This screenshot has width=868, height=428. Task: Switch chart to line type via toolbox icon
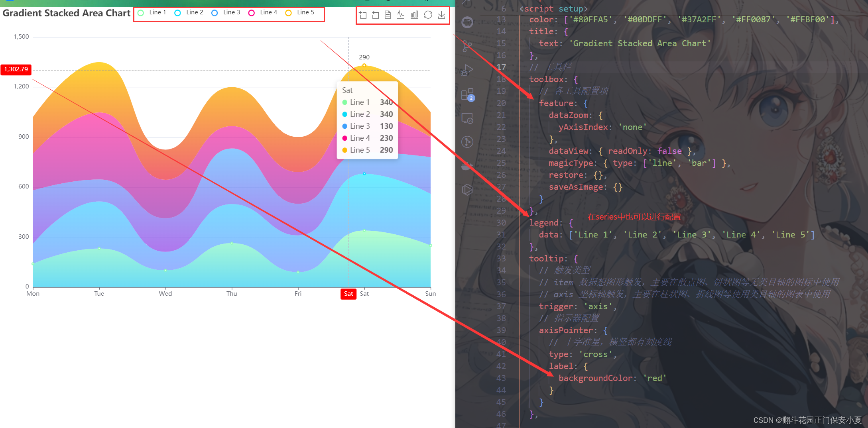pyautogui.click(x=401, y=15)
